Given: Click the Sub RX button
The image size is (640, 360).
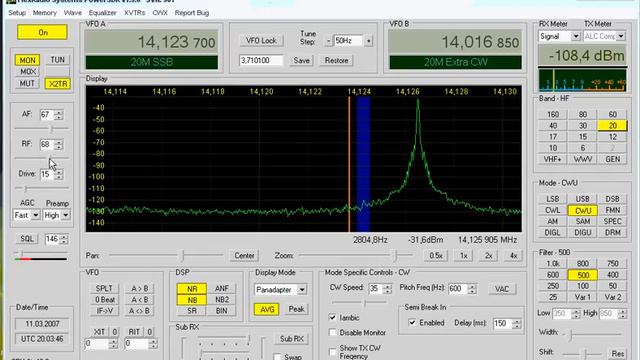Looking at the screenshot, I should [x=292, y=339].
